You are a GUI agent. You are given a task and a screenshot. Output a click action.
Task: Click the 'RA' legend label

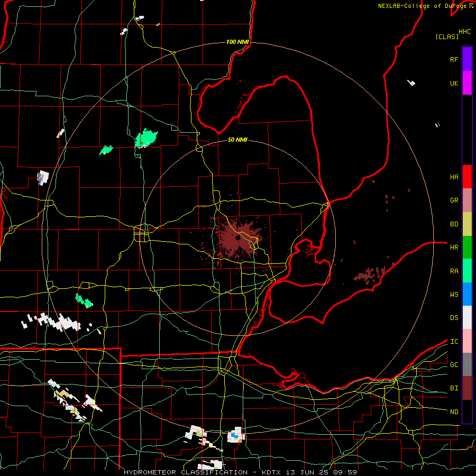click(x=454, y=271)
